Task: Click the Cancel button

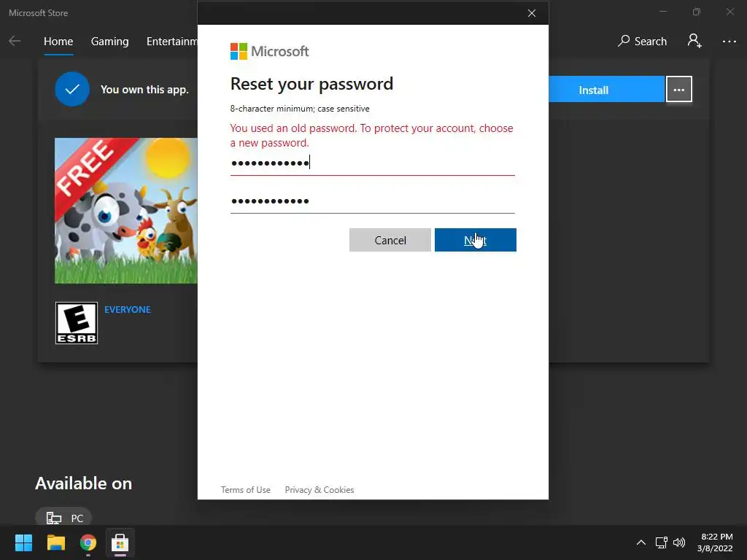Action: coord(390,240)
